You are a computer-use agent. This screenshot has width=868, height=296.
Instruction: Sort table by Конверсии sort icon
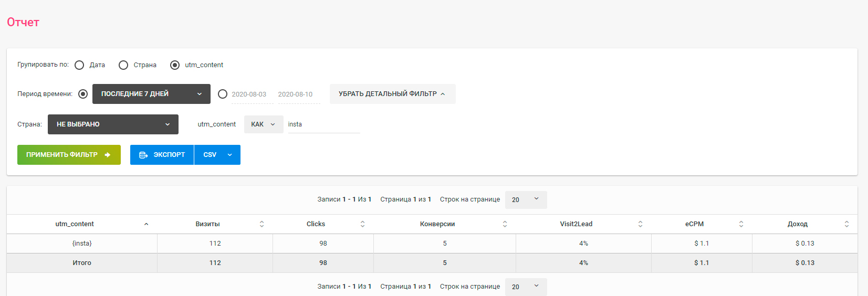505,224
